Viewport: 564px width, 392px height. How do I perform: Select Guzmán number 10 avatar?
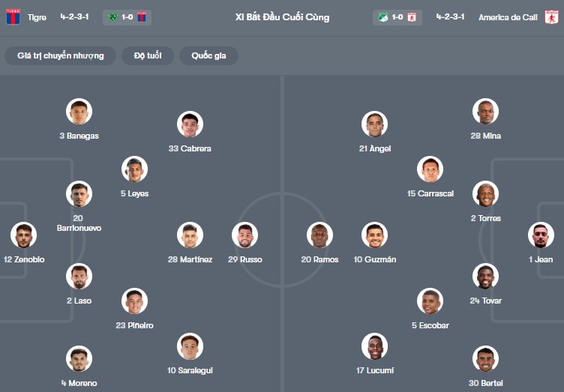pos(375,235)
